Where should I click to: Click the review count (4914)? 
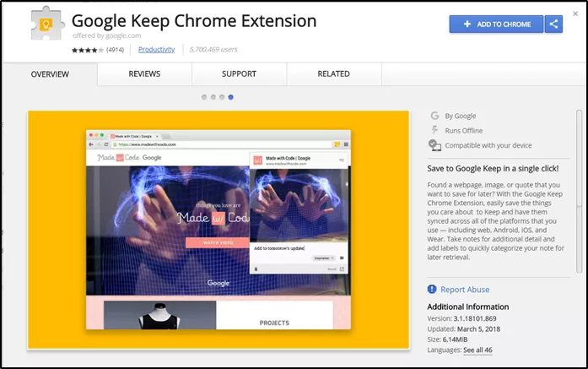tap(115, 50)
